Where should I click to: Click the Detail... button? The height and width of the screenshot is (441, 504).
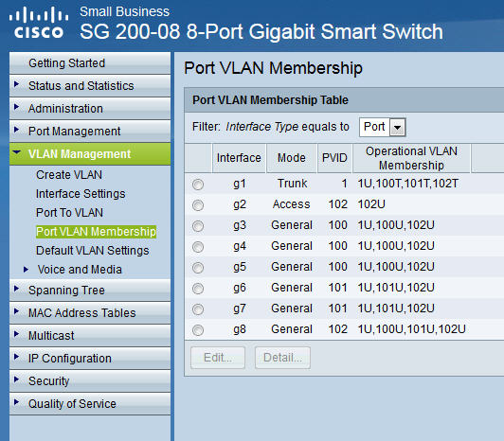click(x=282, y=358)
